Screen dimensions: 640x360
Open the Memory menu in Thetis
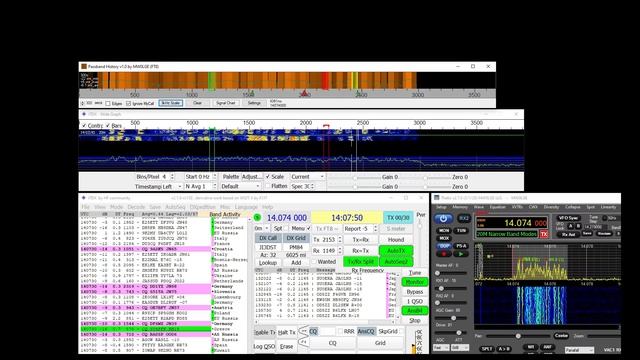(460, 207)
